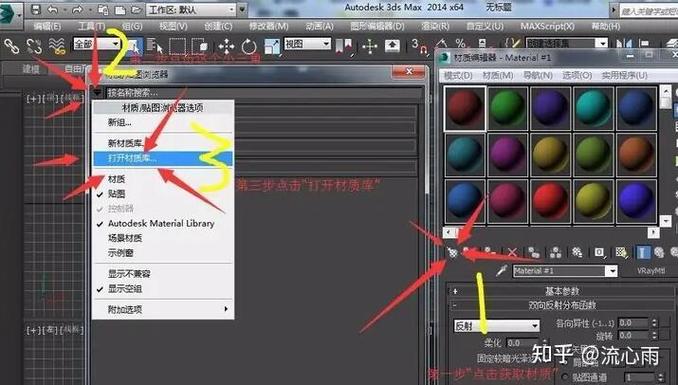
Task: Click the Bind to Space Warp icon
Action: pos(57,45)
